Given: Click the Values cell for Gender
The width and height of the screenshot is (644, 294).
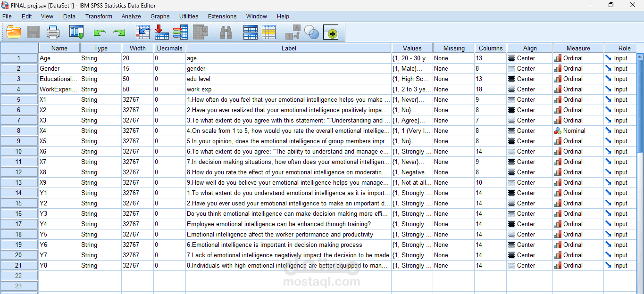Looking at the screenshot, I should (412, 68).
